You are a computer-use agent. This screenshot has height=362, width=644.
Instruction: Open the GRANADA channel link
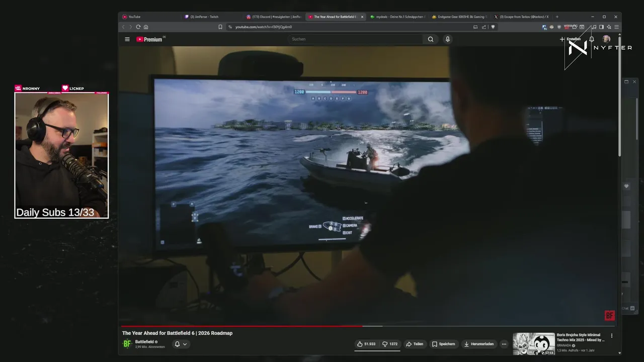coord(564,345)
